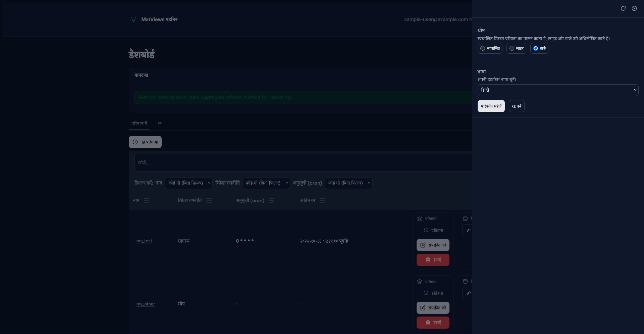Click the खोजें search input field
The image size is (644, 334).
tap(302, 163)
